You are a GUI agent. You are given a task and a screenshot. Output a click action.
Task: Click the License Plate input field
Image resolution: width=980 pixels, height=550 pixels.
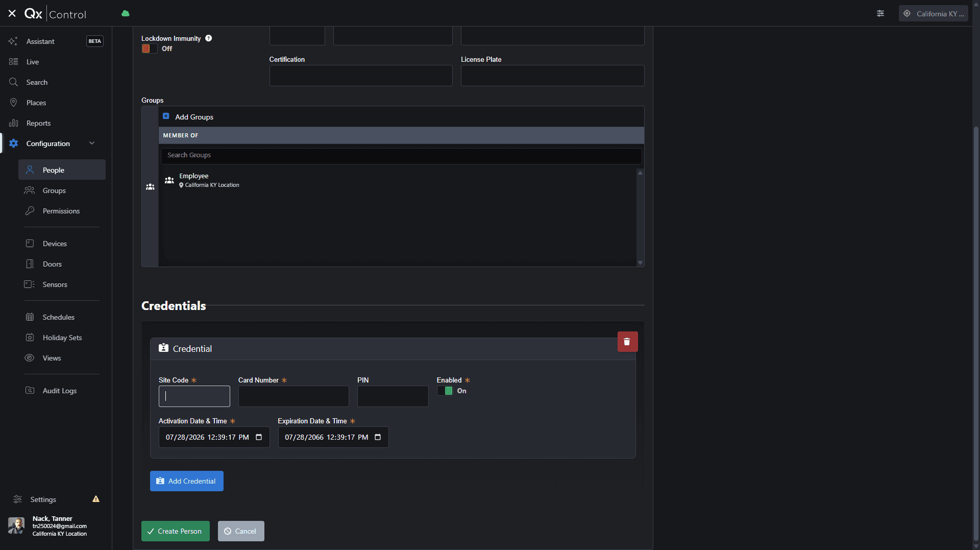pos(552,76)
